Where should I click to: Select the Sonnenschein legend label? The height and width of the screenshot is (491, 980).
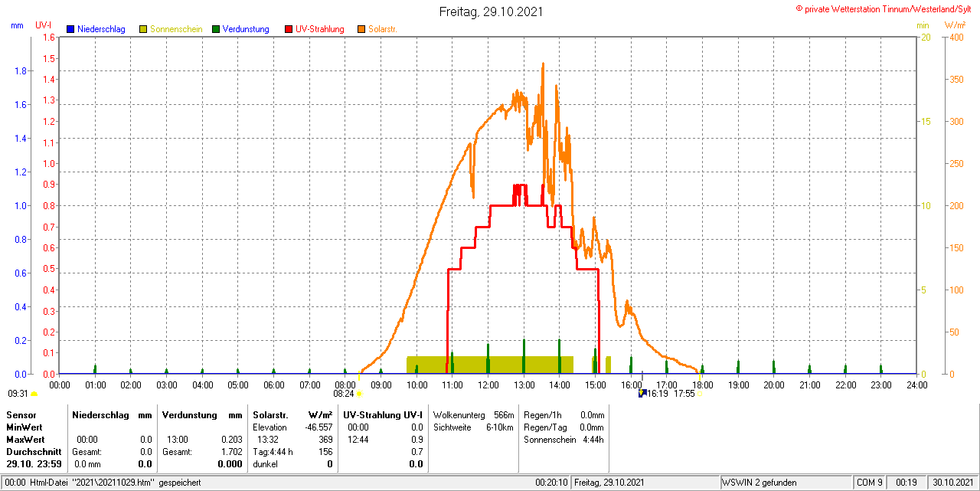coord(176,29)
